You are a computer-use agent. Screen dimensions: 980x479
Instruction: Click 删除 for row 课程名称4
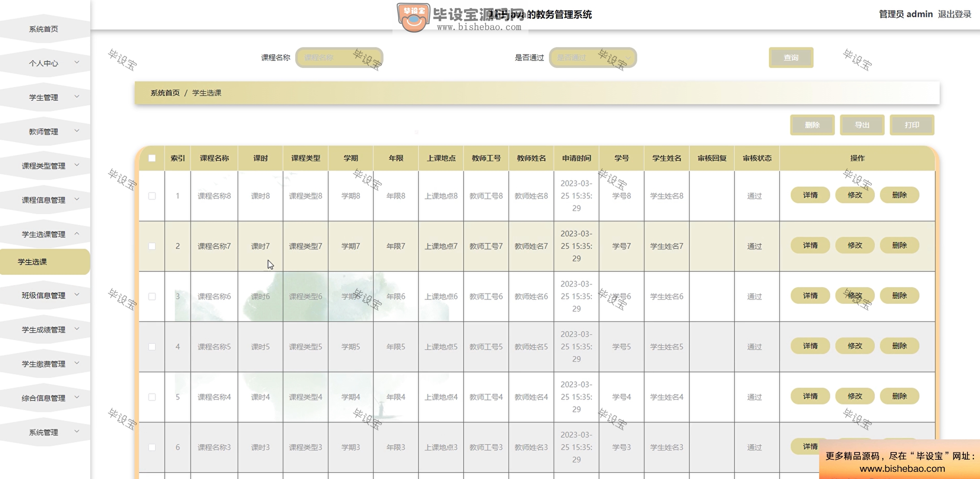coord(900,396)
